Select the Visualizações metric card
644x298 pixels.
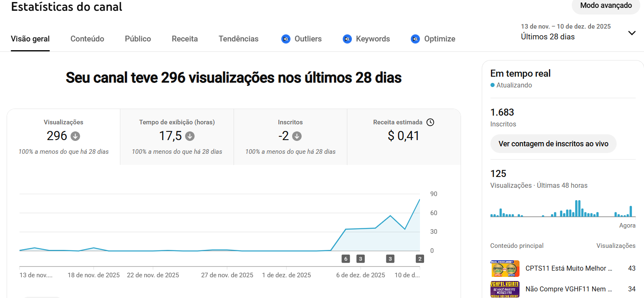pos(63,137)
